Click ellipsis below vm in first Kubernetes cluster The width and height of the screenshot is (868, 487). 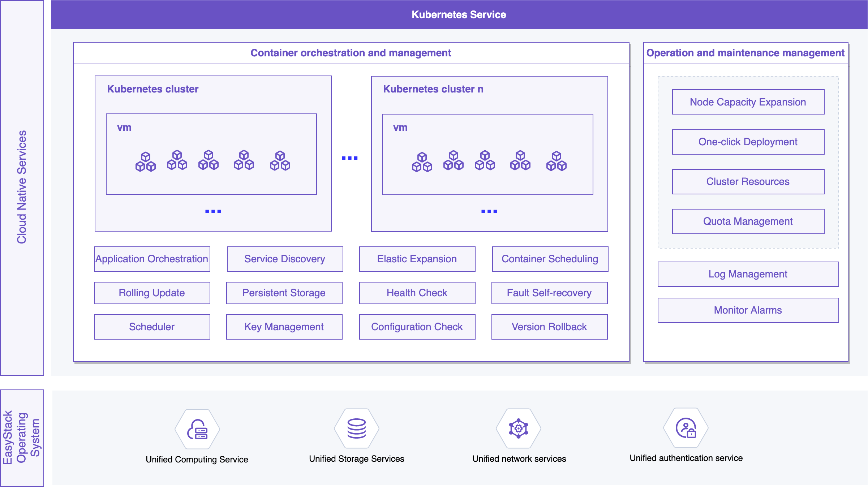pyautogui.click(x=213, y=211)
